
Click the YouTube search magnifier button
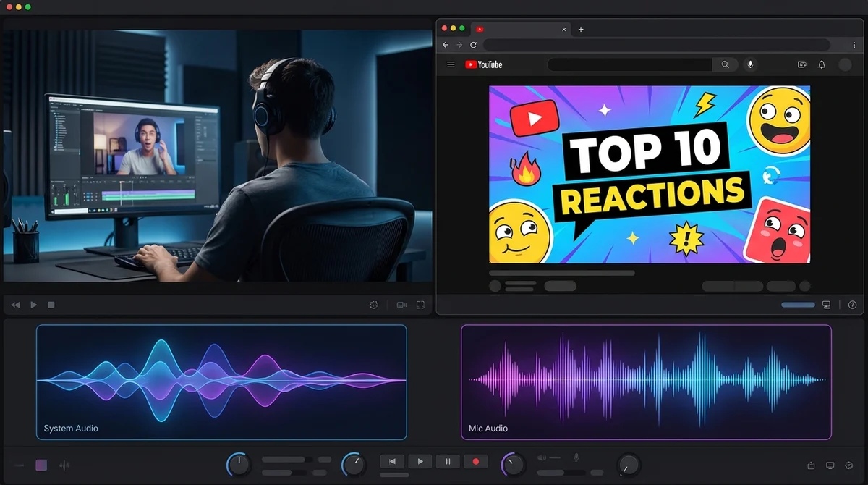tap(726, 64)
